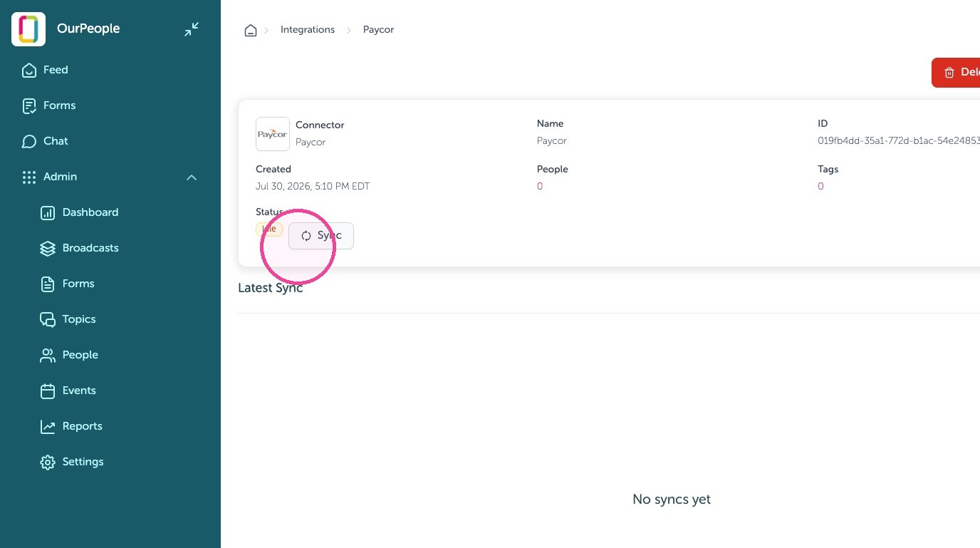The image size is (980, 548).
Task: Click the Chat speech bubble icon
Action: click(29, 141)
